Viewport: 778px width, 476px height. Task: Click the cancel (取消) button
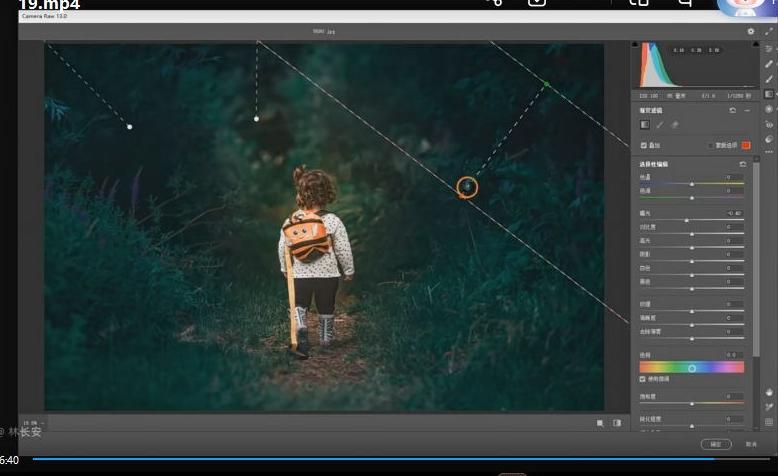[x=751, y=444]
